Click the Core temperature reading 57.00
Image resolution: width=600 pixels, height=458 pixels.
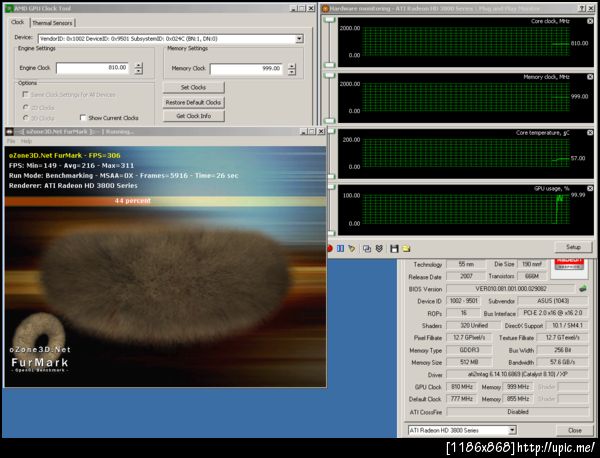[578, 158]
